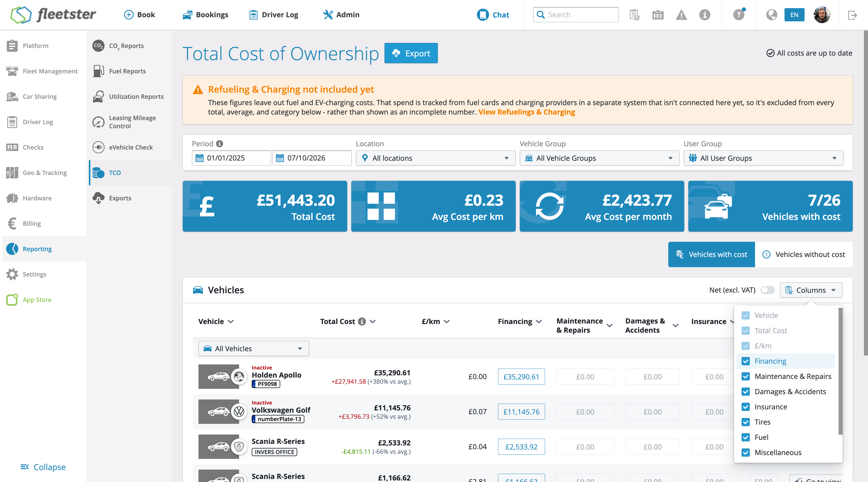Click the checklist document icon in header

(635, 15)
